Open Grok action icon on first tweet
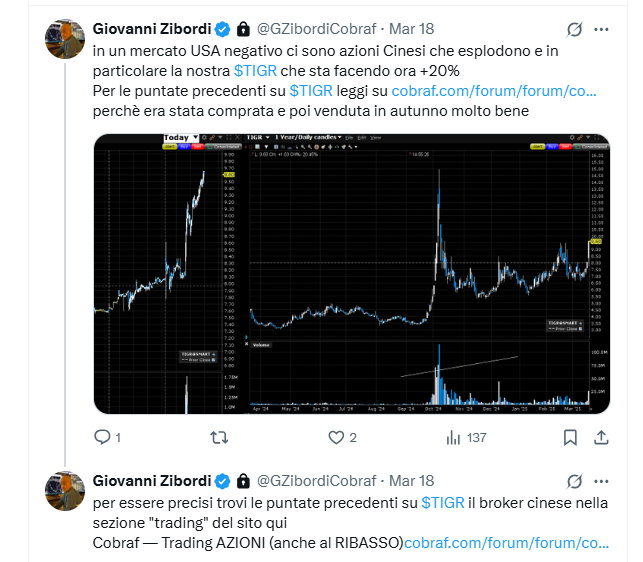 pyautogui.click(x=575, y=29)
